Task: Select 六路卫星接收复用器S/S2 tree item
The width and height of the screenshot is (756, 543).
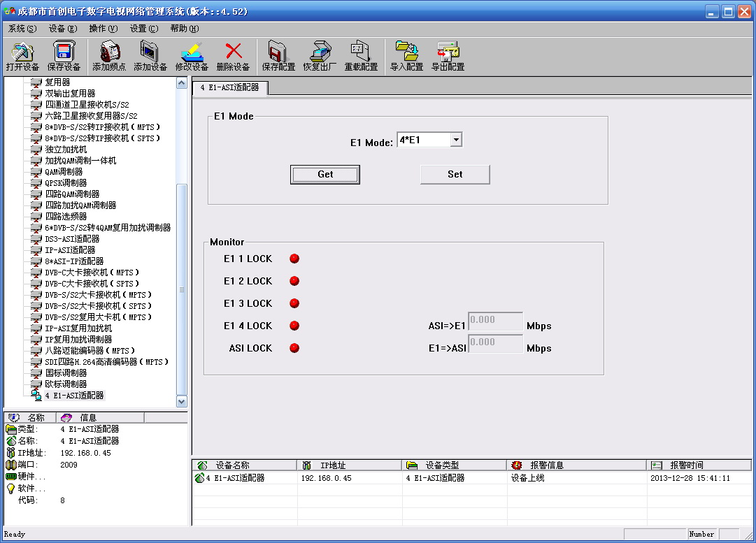Action: click(x=91, y=115)
